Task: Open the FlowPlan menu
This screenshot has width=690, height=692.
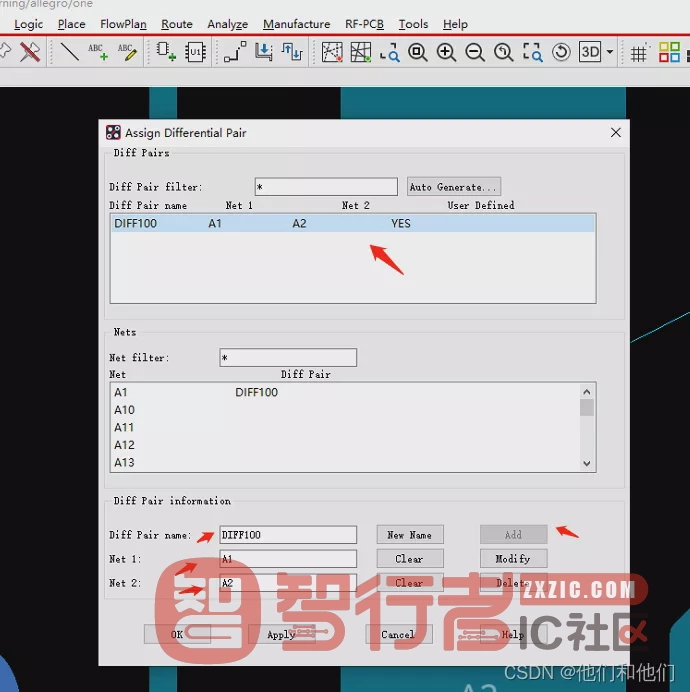Action: tap(123, 24)
